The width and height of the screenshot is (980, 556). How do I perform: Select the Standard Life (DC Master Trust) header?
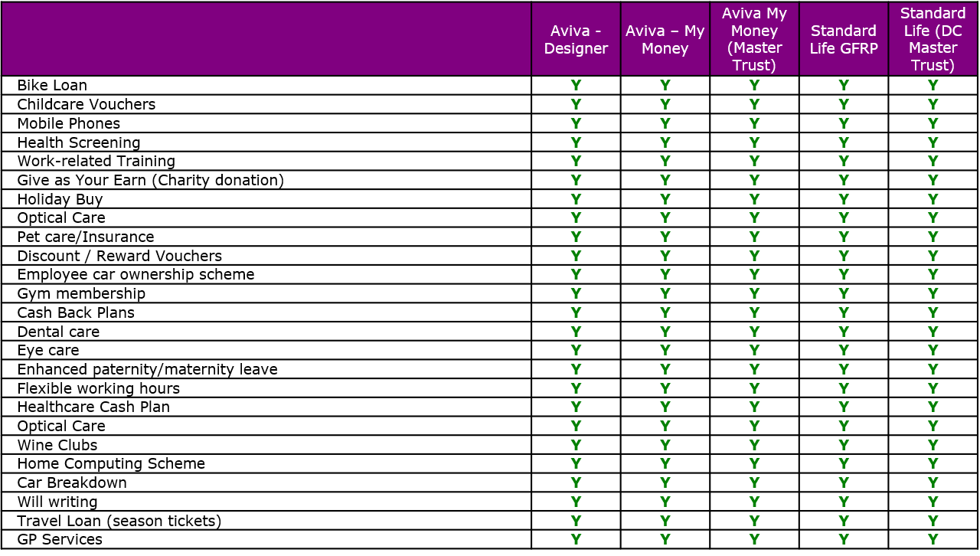(x=933, y=39)
